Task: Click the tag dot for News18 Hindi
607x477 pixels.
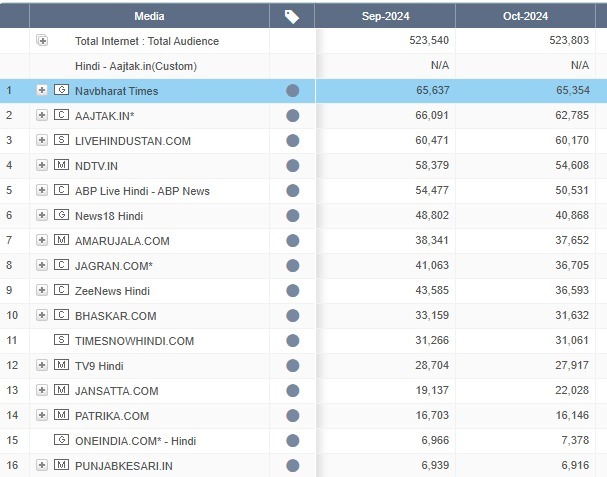Action: 293,216
